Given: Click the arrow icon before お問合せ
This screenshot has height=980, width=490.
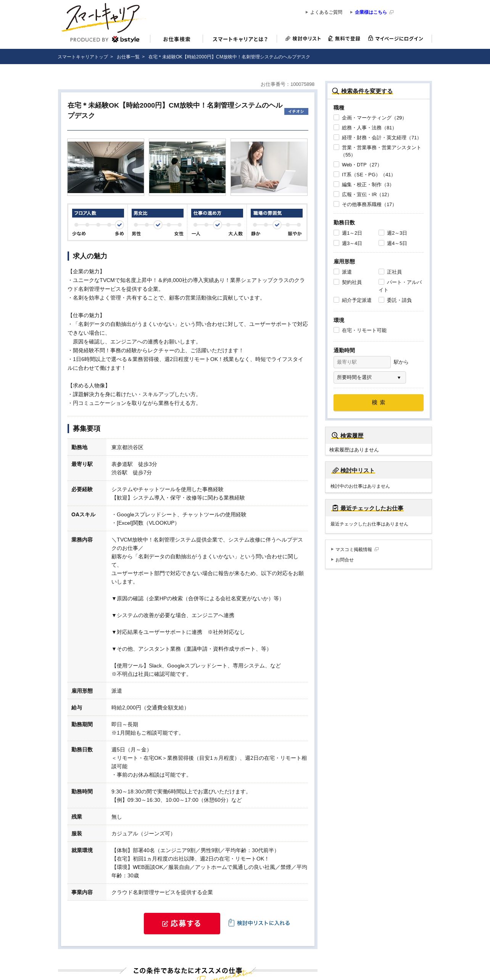Looking at the screenshot, I should [x=332, y=559].
